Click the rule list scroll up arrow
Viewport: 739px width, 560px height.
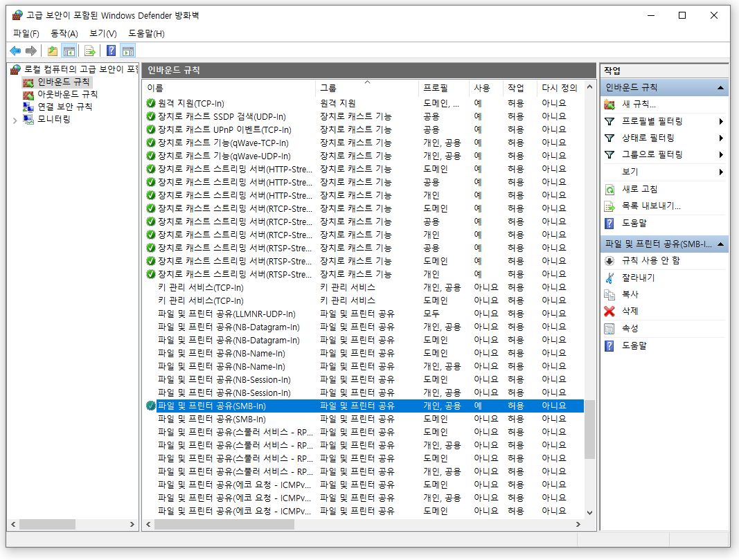point(589,87)
